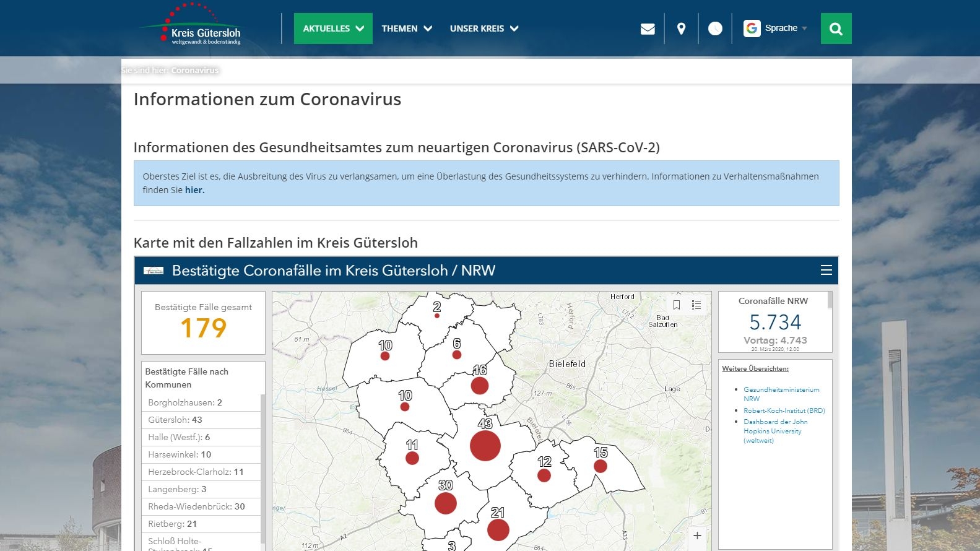
Task: Open the green search button
Action: click(836, 29)
